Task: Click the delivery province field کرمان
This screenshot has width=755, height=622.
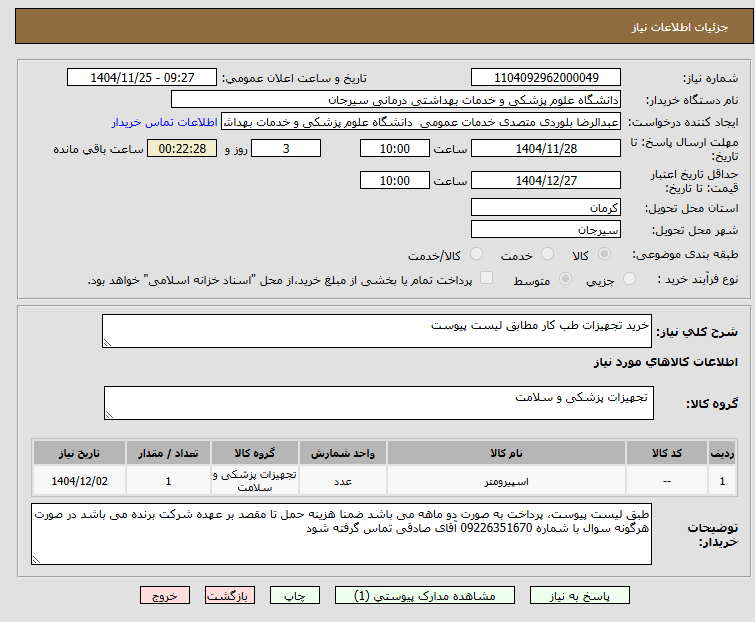Action: (x=546, y=207)
